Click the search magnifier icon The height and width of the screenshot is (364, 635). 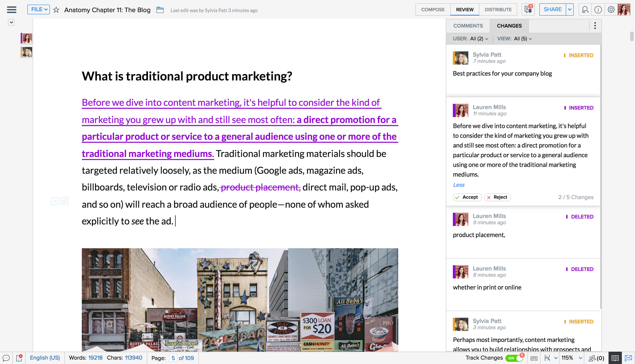(x=585, y=10)
